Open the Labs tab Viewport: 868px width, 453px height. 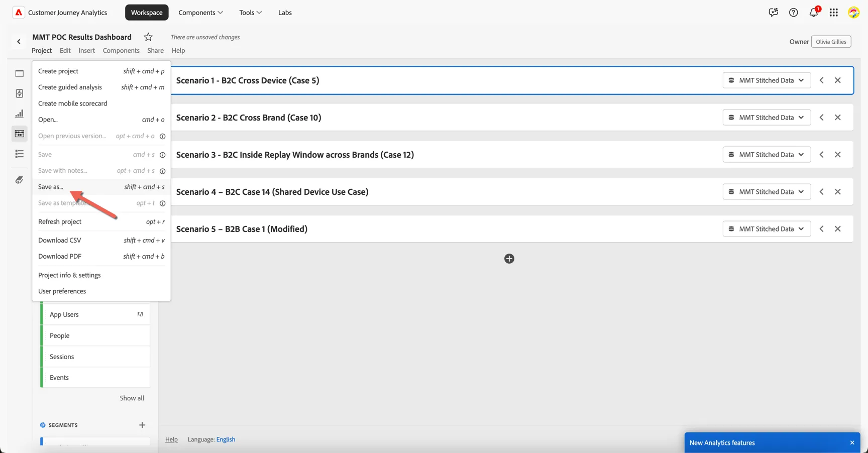(x=285, y=13)
